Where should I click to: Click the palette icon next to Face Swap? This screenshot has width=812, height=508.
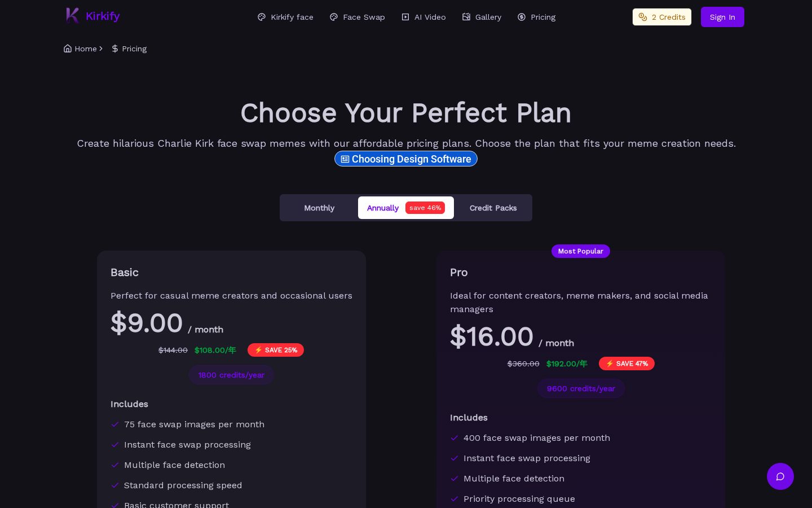click(334, 17)
